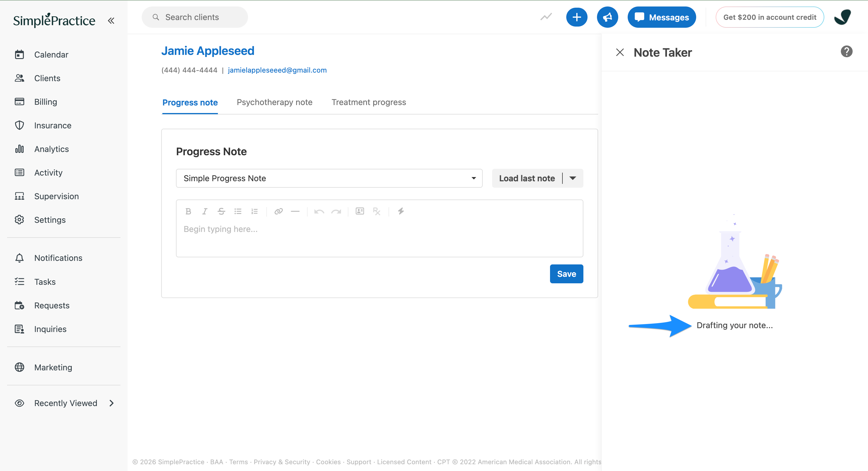
Task: Open the Cookies footer link
Action: pos(328,462)
